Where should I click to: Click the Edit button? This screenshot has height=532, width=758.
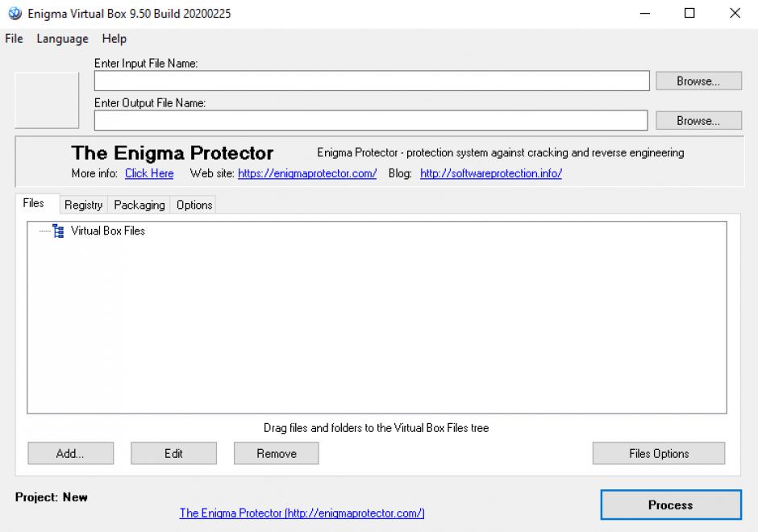tap(173, 453)
